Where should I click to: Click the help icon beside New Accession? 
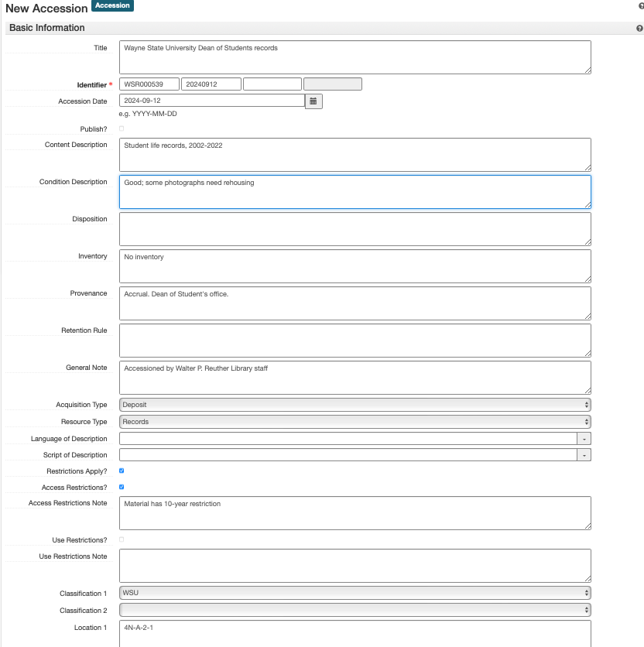pos(640,5)
